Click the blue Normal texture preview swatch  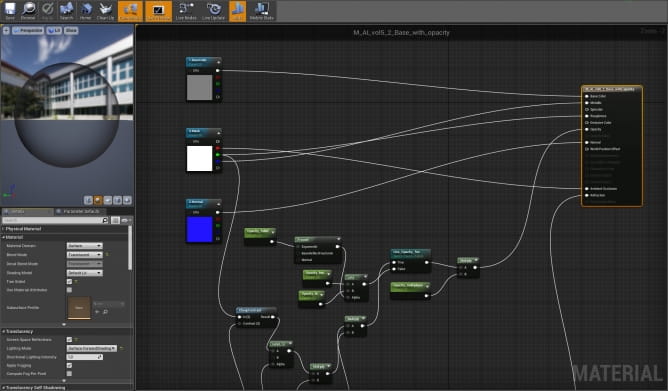pos(199,229)
